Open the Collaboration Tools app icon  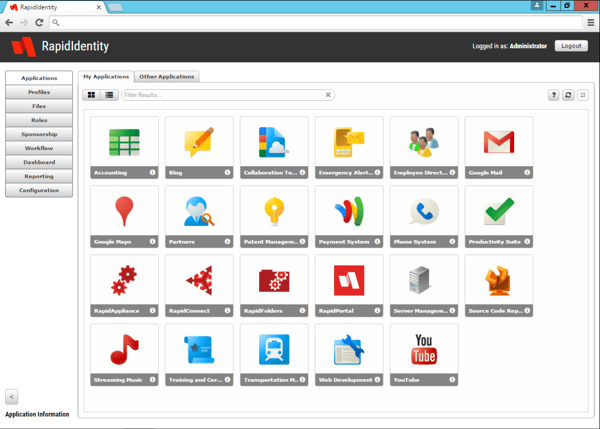(x=274, y=142)
